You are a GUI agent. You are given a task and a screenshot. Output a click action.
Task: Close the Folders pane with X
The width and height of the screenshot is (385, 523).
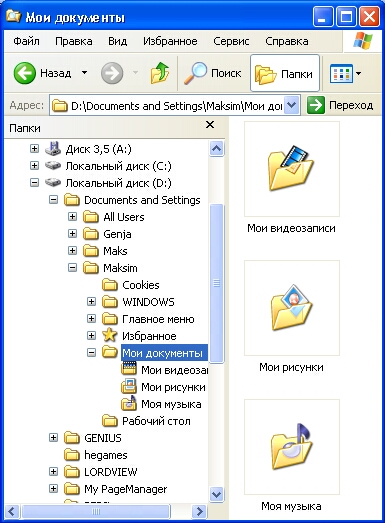[x=210, y=125]
